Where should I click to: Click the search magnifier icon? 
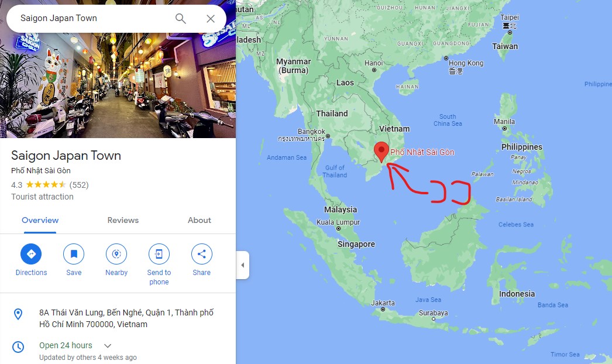(180, 18)
